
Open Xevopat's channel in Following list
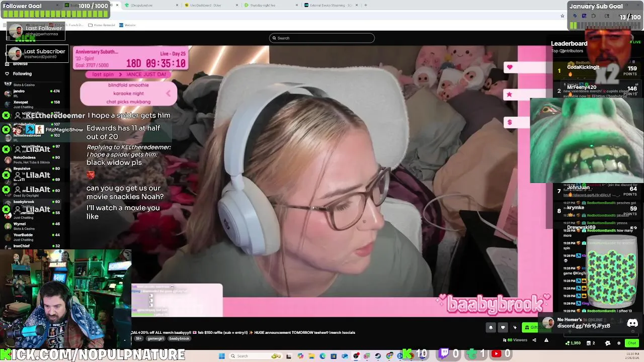33,104
